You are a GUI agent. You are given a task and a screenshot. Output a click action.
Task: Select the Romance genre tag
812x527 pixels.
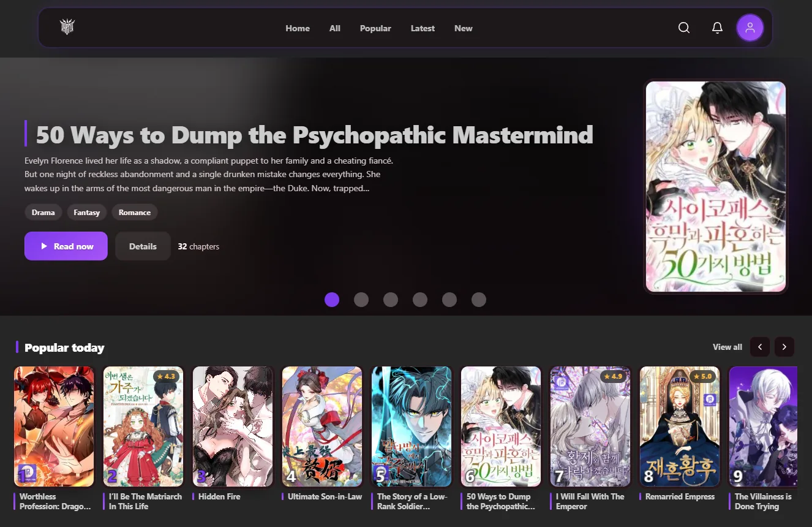point(135,212)
